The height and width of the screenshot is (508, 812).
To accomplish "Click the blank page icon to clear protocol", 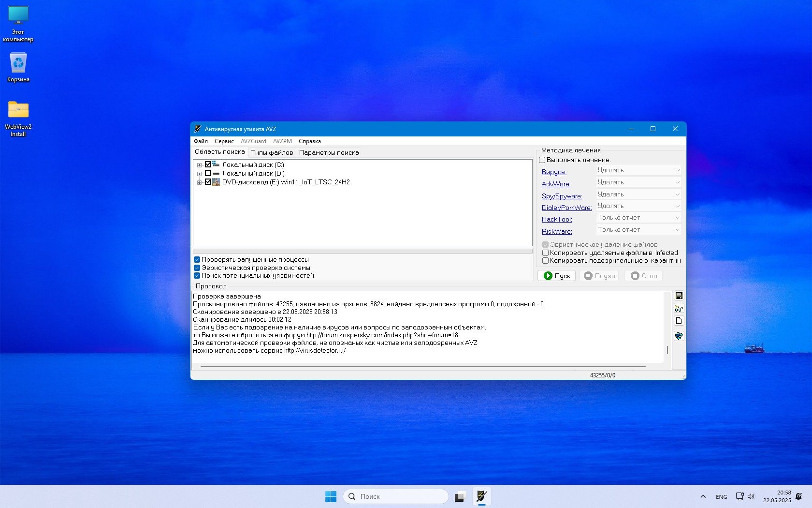I will click(x=679, y=321).
